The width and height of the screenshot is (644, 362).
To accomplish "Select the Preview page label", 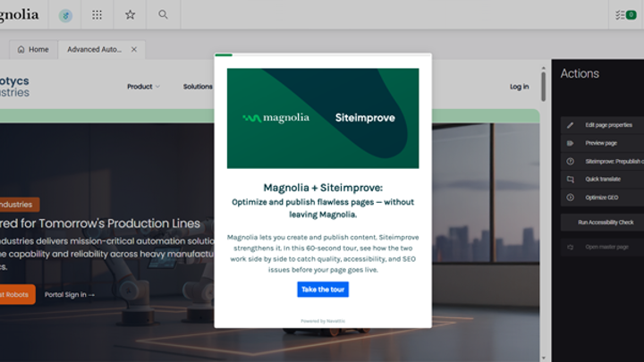I will click(601, 143).
